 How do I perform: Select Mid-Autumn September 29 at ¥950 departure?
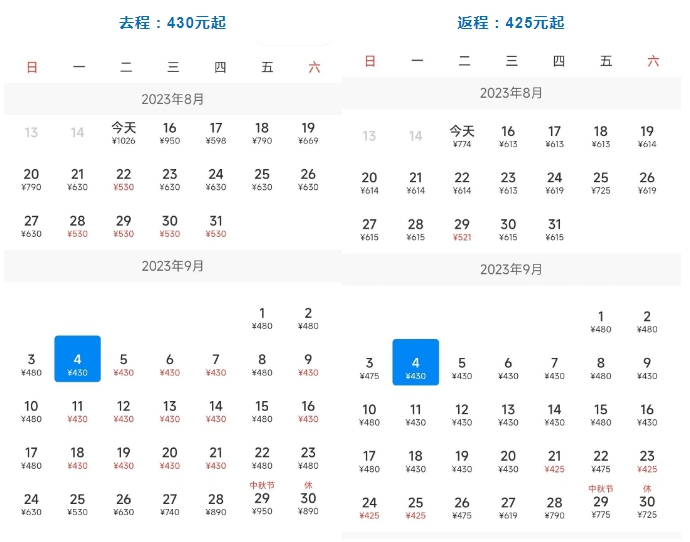click(x=262, y=503)
